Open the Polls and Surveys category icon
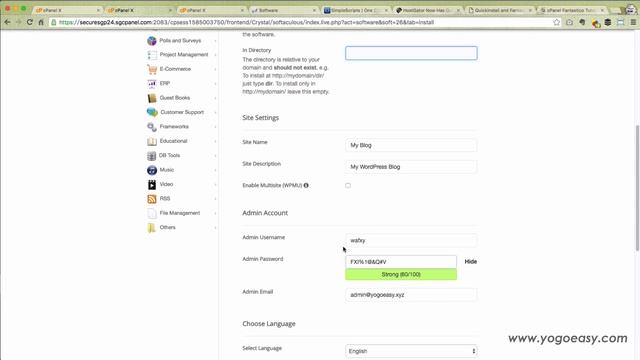This screenshot has height=360, width=640. [152, 41]
